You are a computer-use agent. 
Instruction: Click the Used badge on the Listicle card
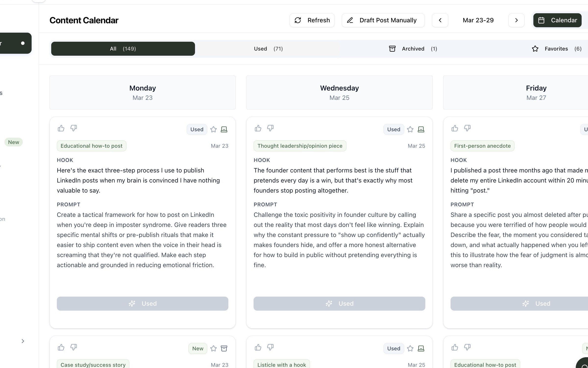[x=394, y=348]
